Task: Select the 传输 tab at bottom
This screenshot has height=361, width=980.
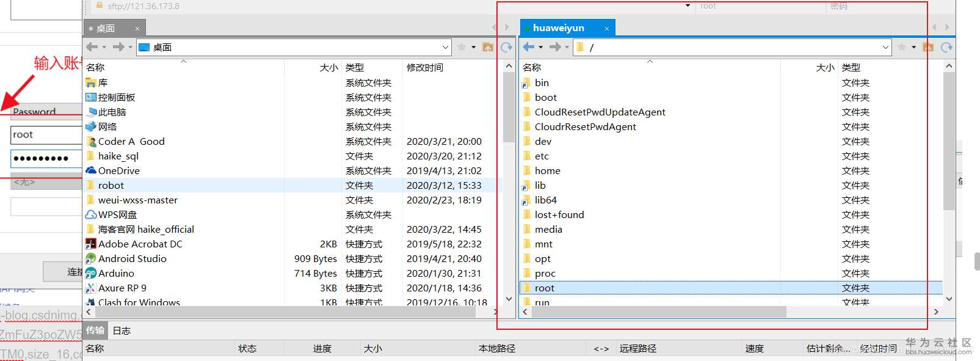Action: point(95,330)
